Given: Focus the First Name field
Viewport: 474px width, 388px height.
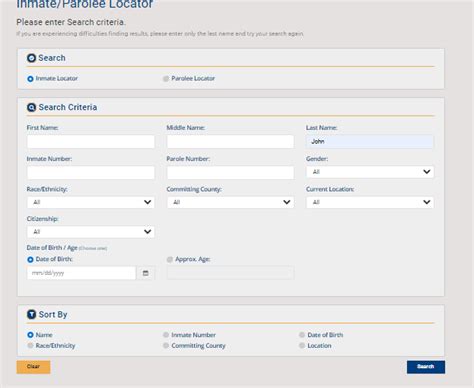Looking at the screenshot, I should click(x=91, y=142).
